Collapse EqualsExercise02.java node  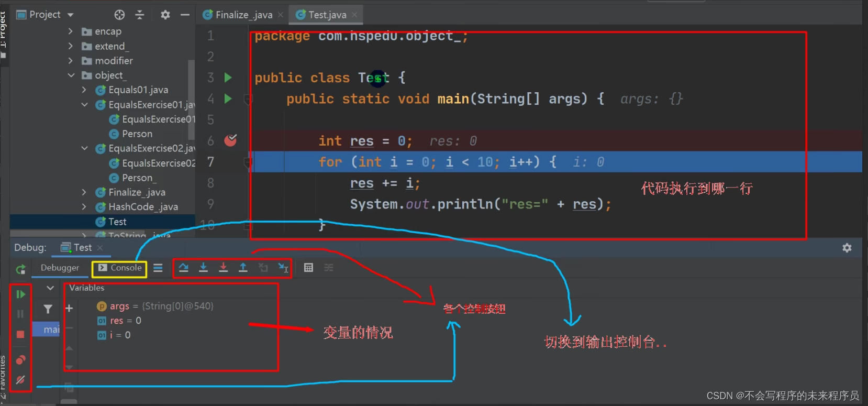pyautogui.click(x=84, y=148)
